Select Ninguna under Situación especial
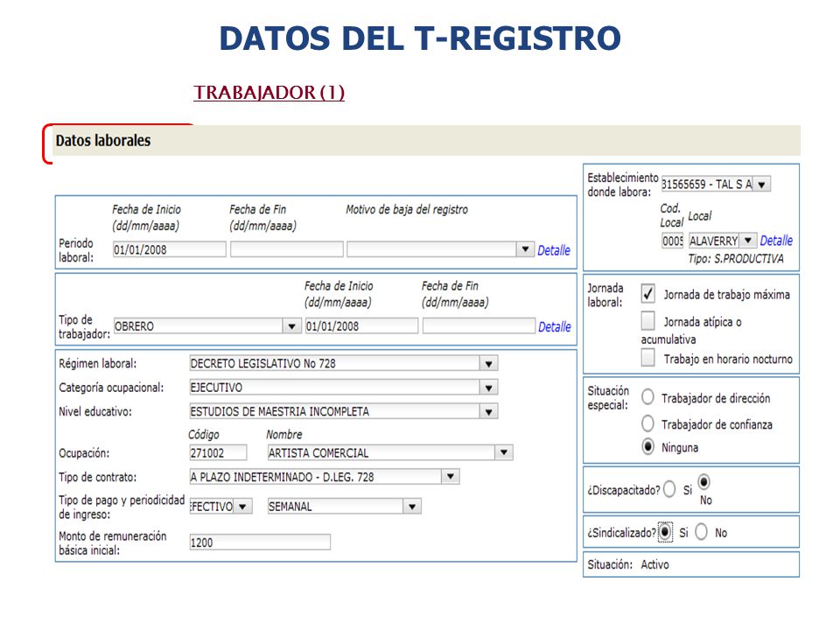840x630 pixels. [x=647, y=447]
